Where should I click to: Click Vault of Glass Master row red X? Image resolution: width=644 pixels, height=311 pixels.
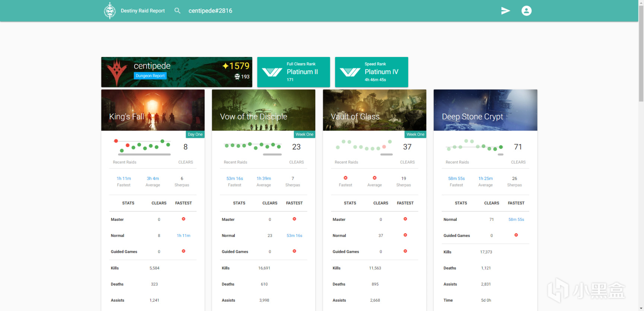[405, 219]
